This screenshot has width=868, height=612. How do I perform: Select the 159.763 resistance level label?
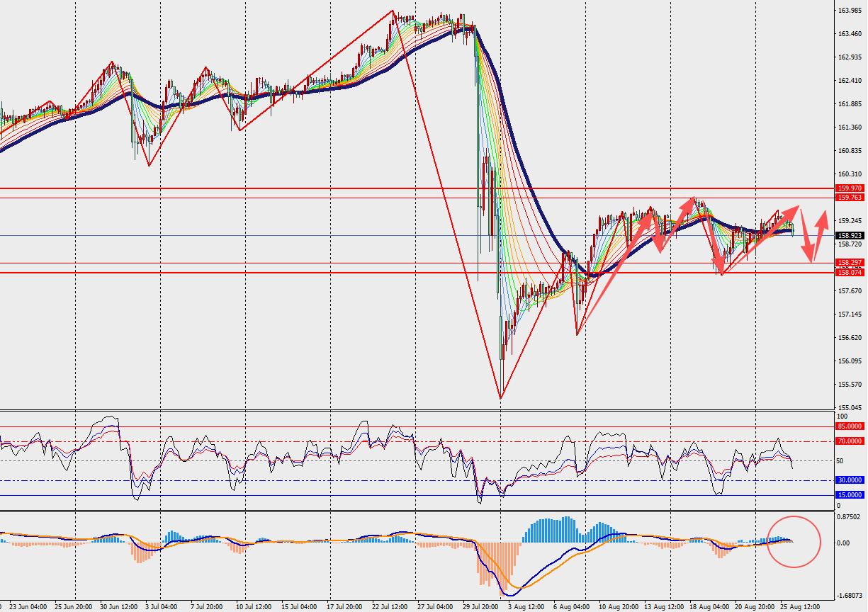849,197
